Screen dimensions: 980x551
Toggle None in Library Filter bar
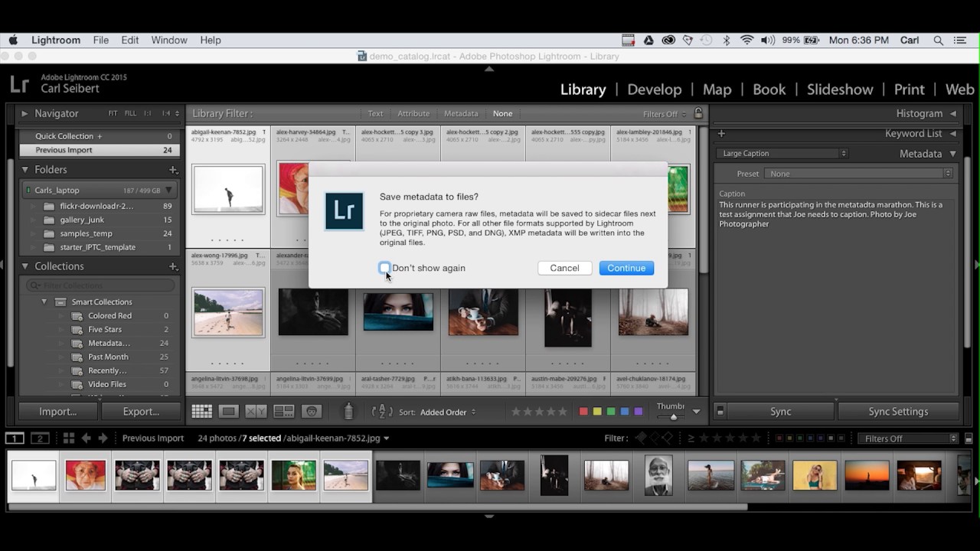(502, 113)
